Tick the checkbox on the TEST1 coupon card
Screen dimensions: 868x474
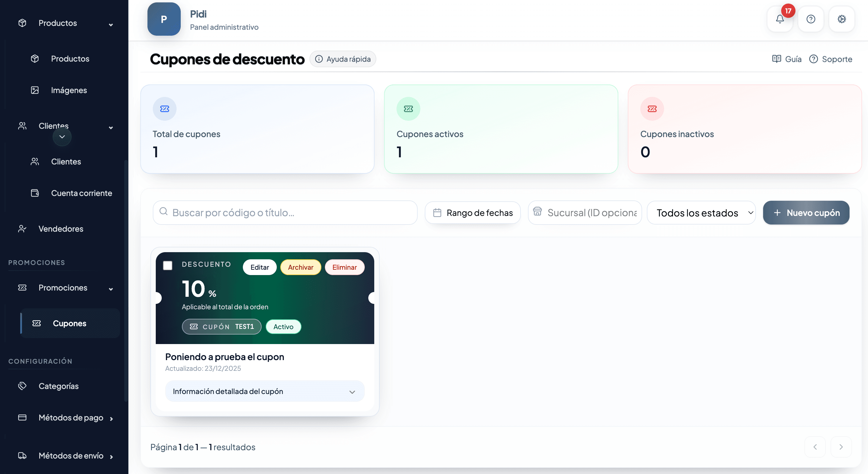click(168, 266)
